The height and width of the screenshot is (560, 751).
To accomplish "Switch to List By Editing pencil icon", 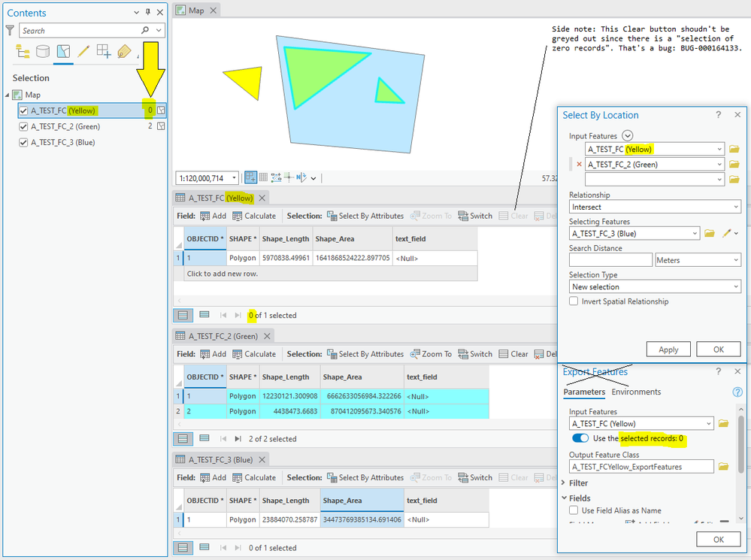I will 83,51.
